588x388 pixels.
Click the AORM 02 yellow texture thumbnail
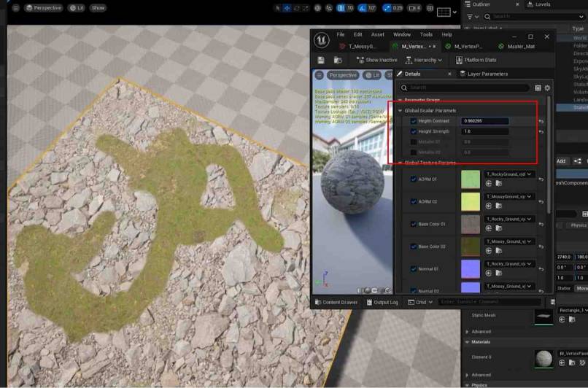point(471,202)
